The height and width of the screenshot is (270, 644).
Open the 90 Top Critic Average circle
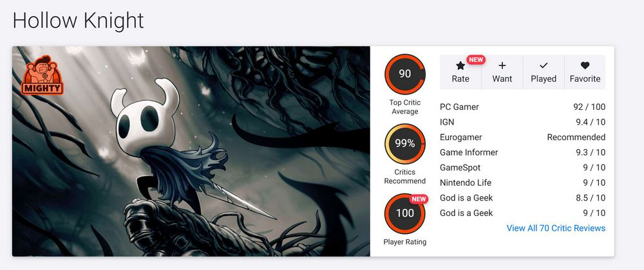405,74
